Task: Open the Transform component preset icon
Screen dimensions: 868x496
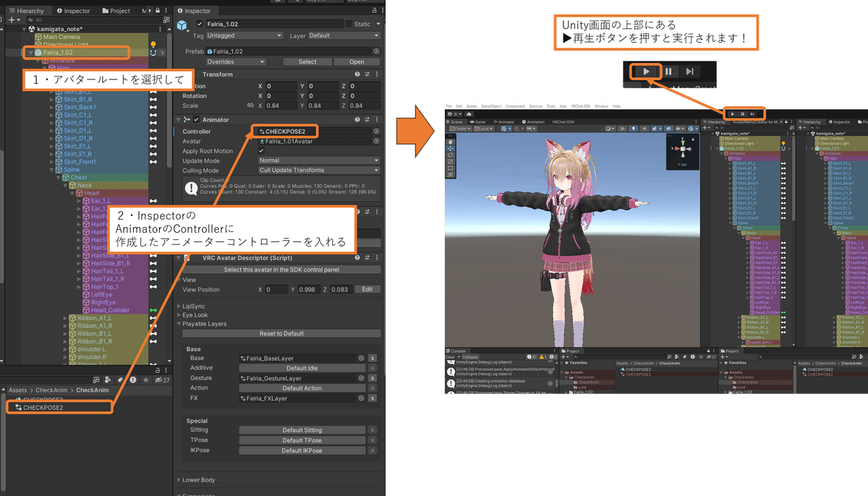Action: 367,74
